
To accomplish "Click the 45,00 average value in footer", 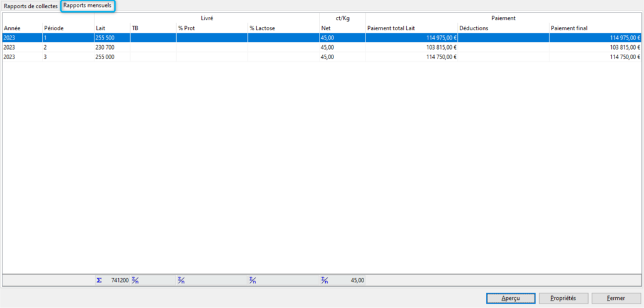I will click(357, 280).
